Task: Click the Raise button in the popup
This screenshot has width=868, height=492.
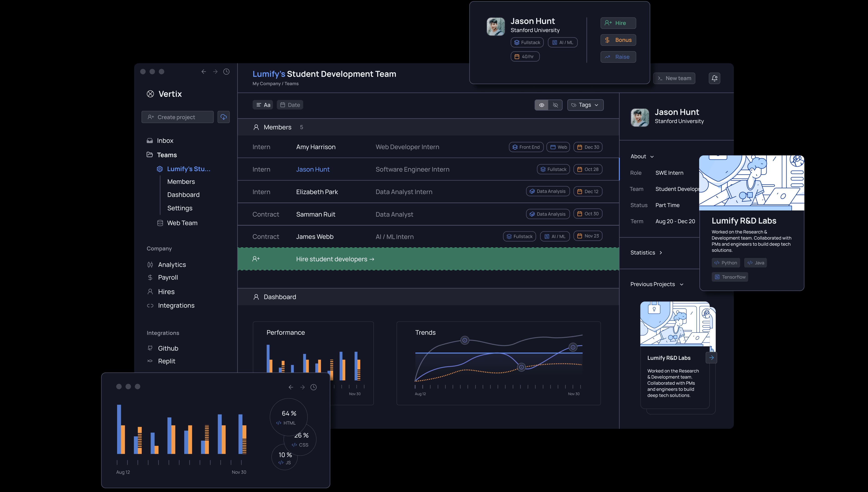Action: pos(618,57)
